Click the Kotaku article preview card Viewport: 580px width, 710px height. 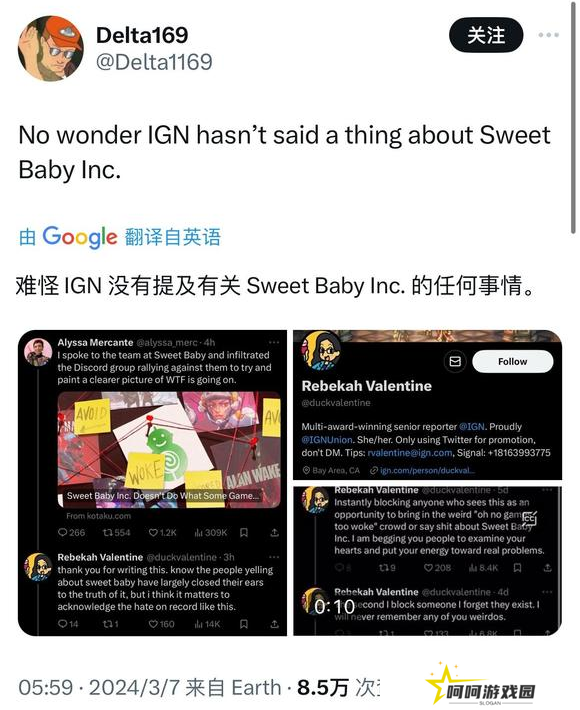[169, 450]
